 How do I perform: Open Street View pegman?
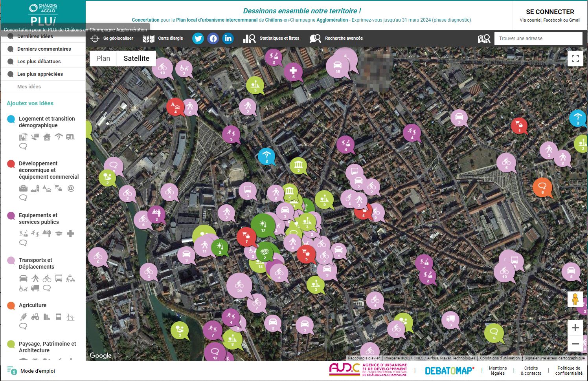tap(575, 299)
